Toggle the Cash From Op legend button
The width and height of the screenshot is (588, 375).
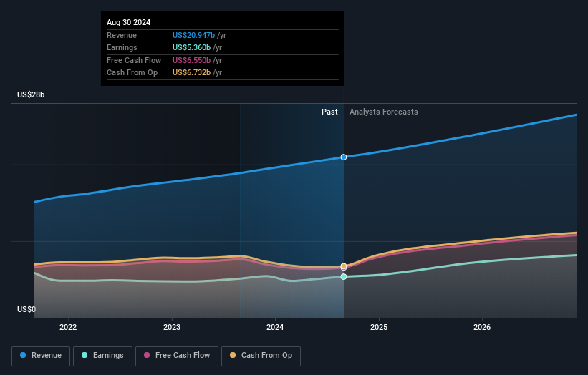click(x=261, y=356)
